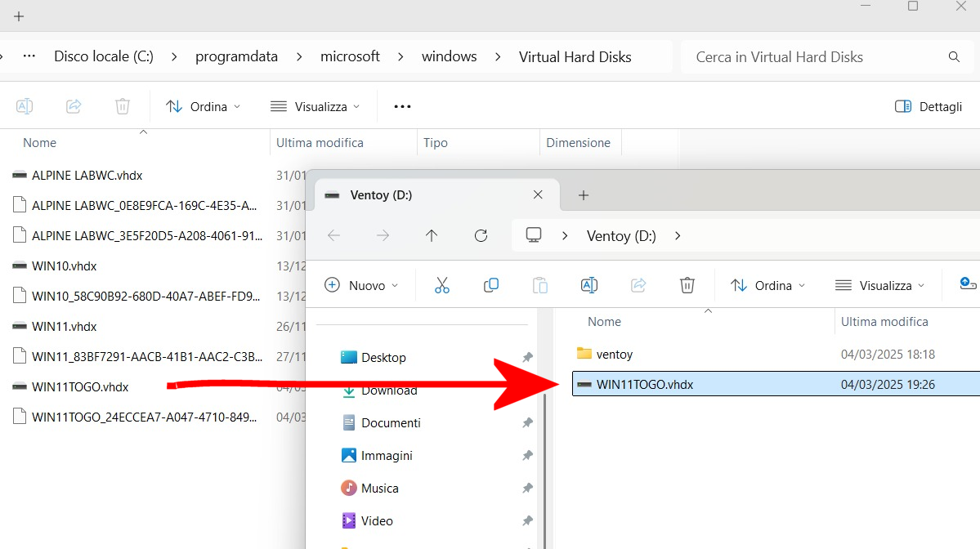This screenshot has height=549, width=980.
Task: Select WIN11.vhdx in Virtual Hard Disks
Action: click(64, 327)
